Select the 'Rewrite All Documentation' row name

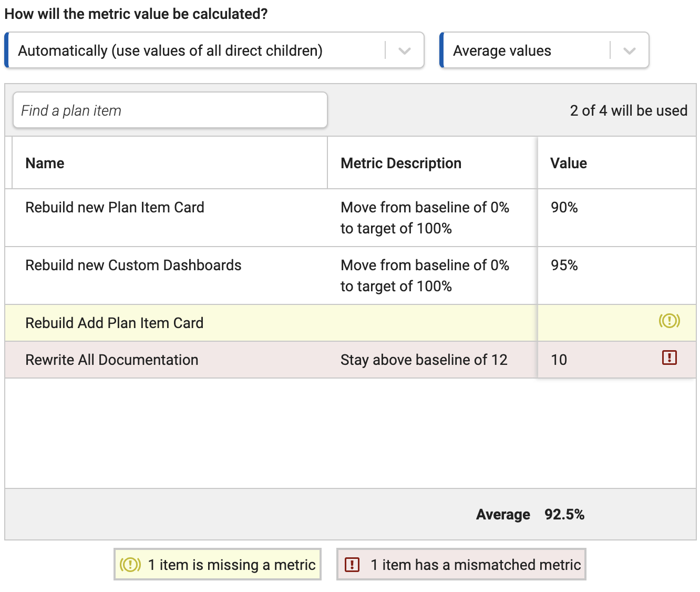pos(111,360)
